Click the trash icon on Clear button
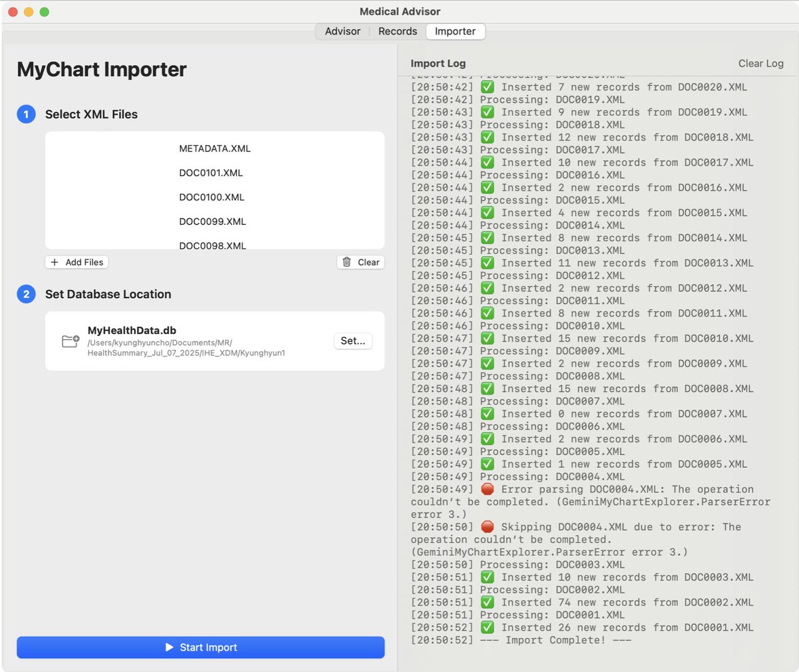The width and height of the screenshot is (799, 672). [347, 262]
